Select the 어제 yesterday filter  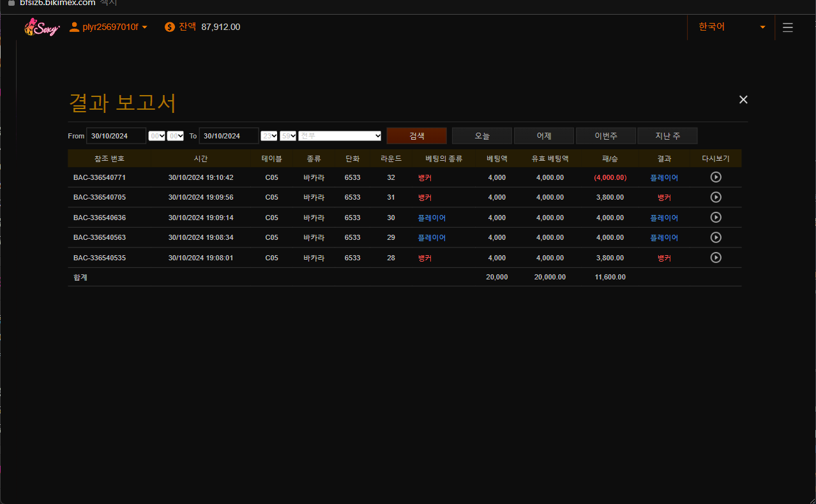tap(543, 136)
